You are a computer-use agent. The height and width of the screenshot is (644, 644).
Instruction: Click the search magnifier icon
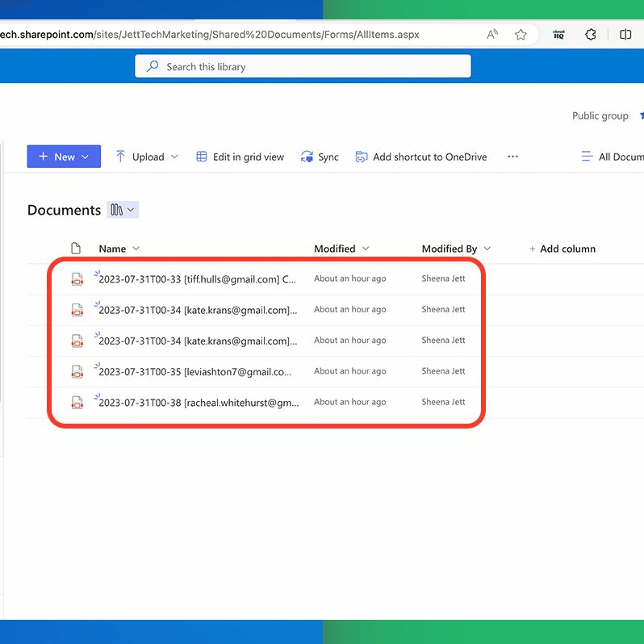point(153,66)
